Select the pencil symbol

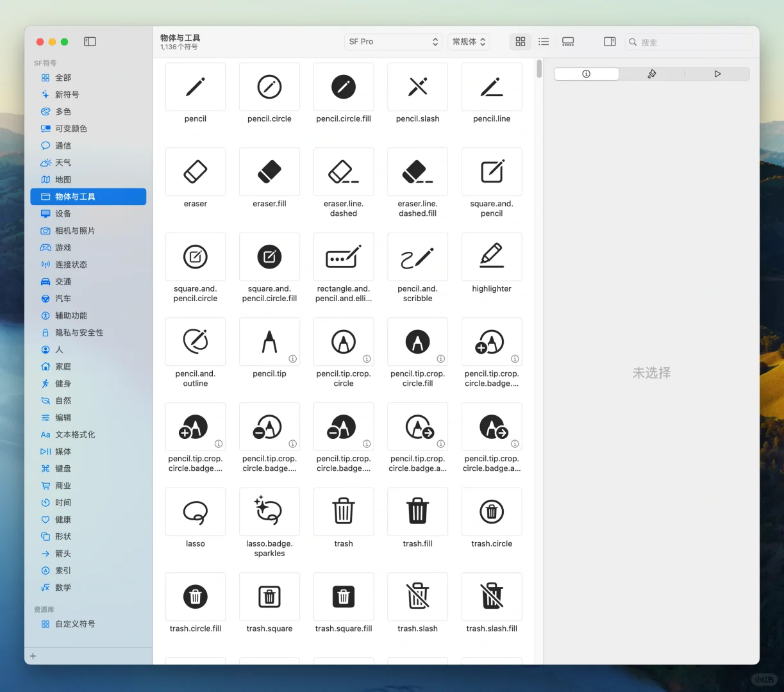[x=195, y=86]
